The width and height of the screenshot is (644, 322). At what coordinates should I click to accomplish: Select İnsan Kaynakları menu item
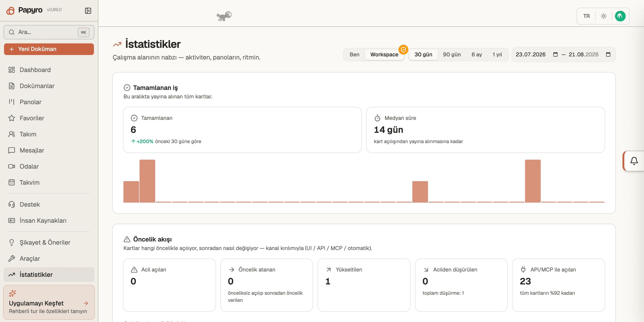coord(49,220)
